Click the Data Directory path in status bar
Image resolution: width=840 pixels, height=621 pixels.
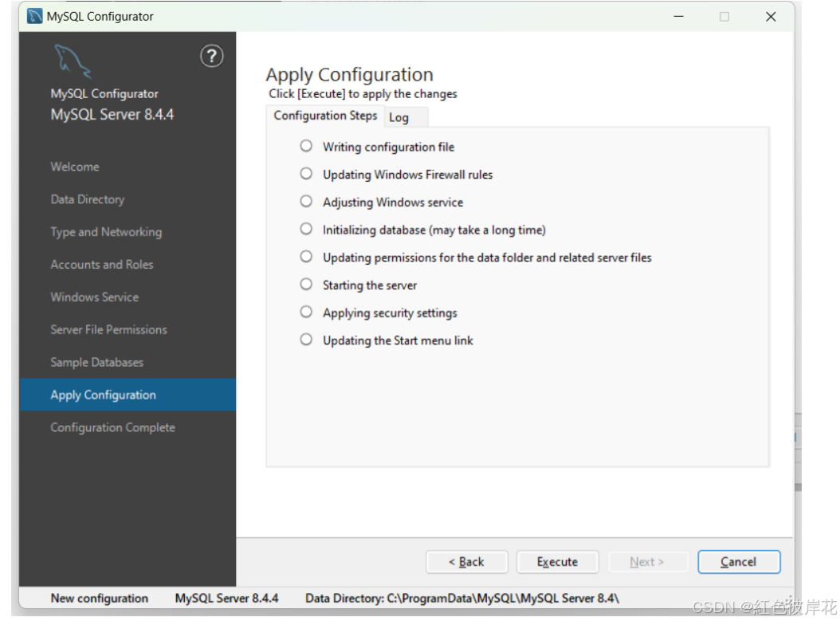point(462,599)
